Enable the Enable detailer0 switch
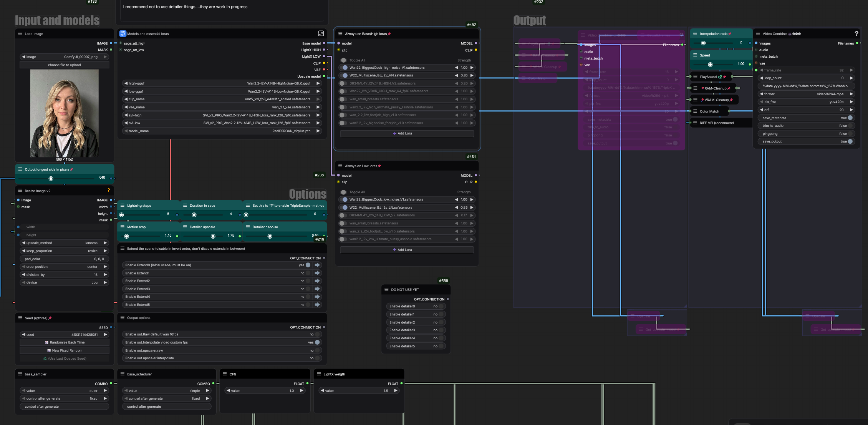The width and height of the screenshot is (868, 425). [x=441, y=306]
